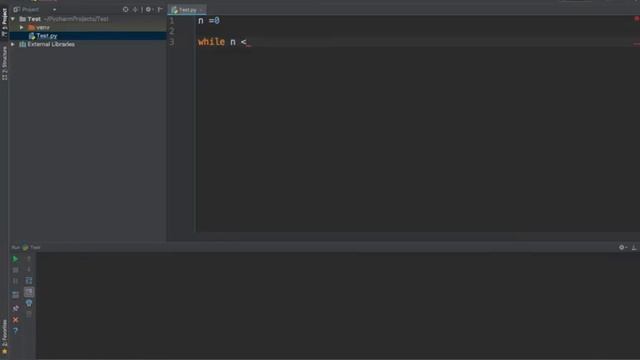Click the red error indicator in editor corner
The height and width of the screenshot is (360, 640).
636,18
